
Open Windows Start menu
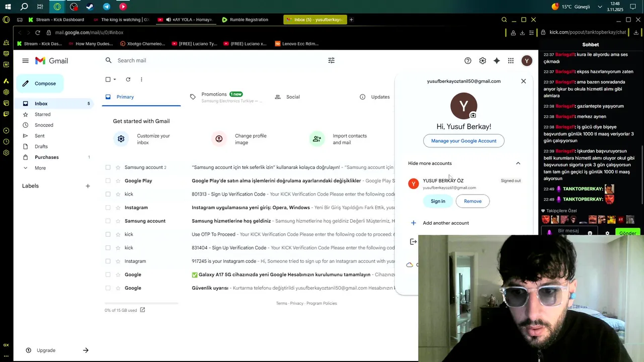click(x=8, y=7)
